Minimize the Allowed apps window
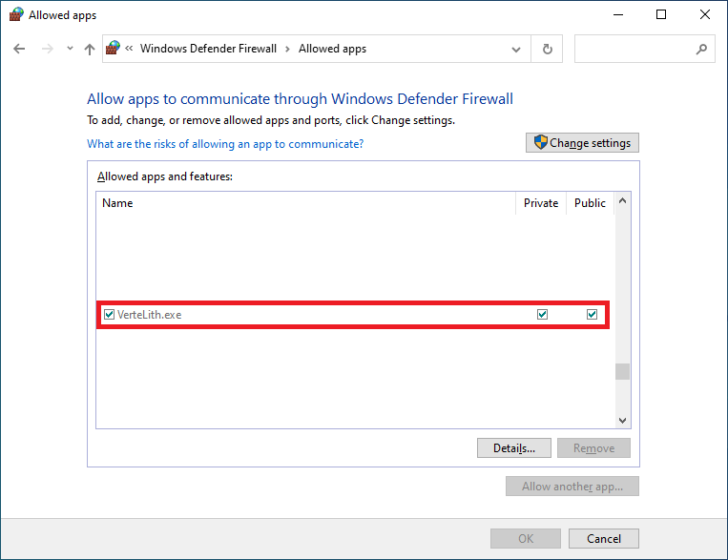This screenshot has height=560, width=728. tap(618, 15)
